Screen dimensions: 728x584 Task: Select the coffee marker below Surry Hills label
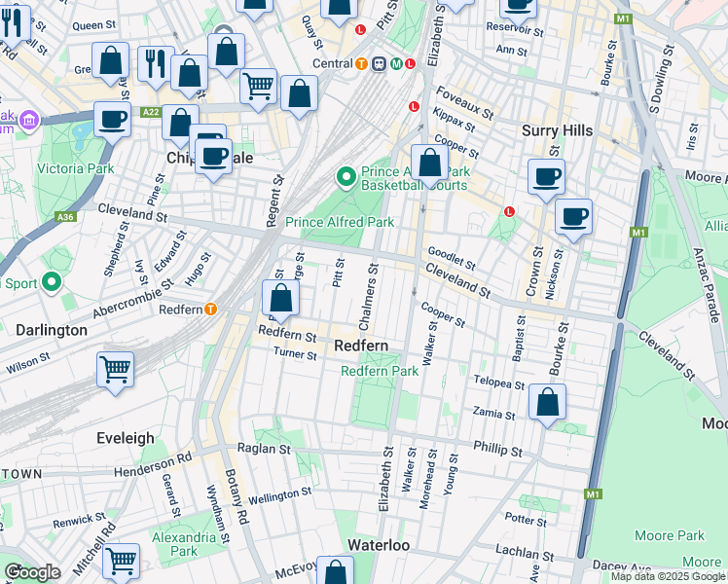546,178
